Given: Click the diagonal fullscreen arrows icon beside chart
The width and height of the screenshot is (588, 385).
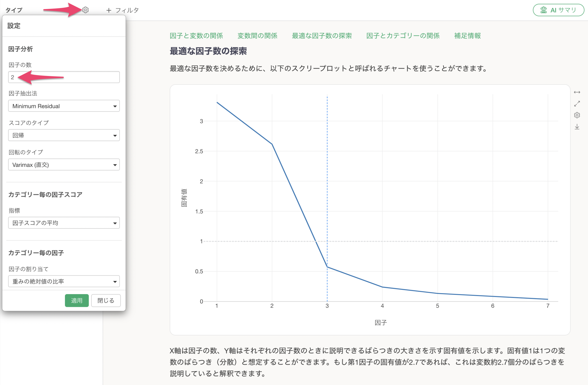Looking at the screenshot, I should click(x=577, y=104).
